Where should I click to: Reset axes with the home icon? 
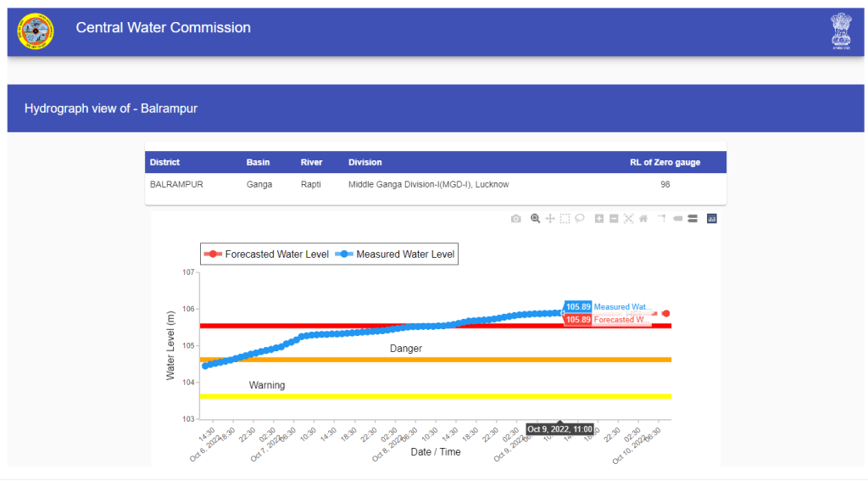643,219
